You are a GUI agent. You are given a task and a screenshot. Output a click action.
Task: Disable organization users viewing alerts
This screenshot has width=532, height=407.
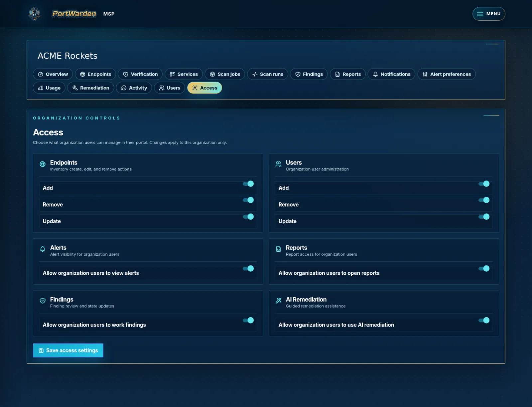coord(248,269)
